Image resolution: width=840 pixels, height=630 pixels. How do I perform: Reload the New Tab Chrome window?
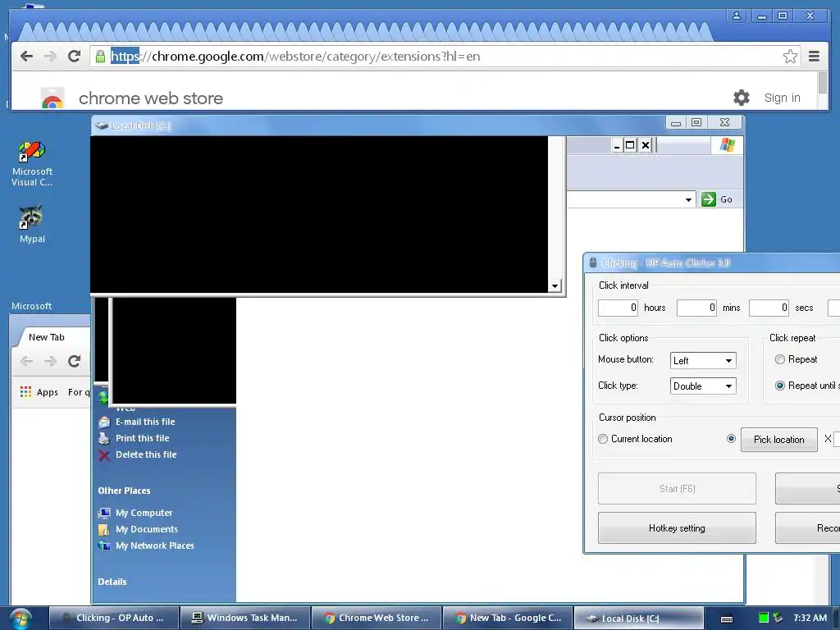pos(75,361)
